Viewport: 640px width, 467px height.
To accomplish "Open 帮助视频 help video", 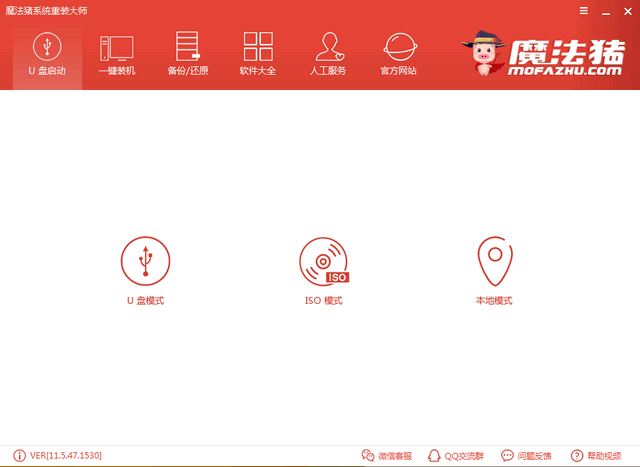I will pyautogui.click(x=597, y=456).
